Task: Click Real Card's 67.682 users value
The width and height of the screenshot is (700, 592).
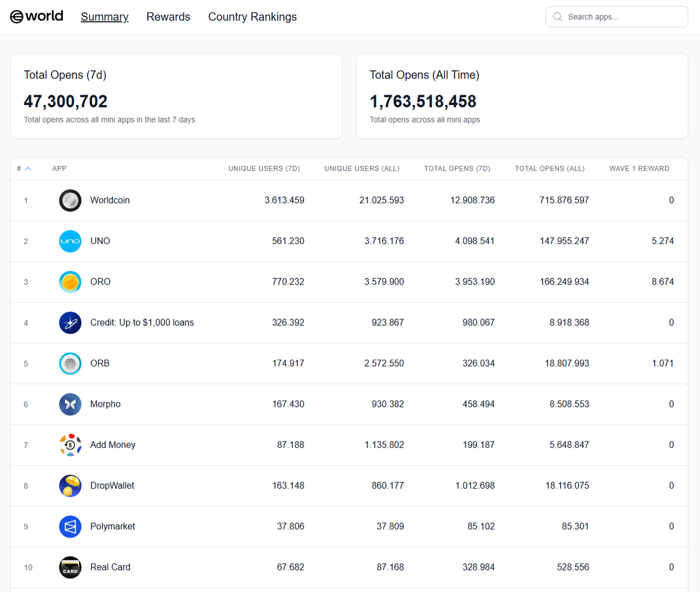Action: click(290, 567)
